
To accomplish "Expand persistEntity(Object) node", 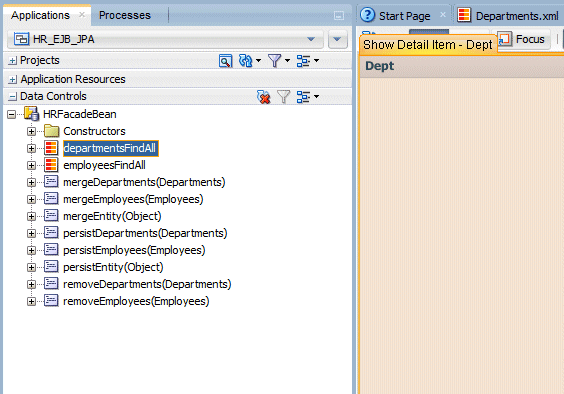I will click(31, 267).
